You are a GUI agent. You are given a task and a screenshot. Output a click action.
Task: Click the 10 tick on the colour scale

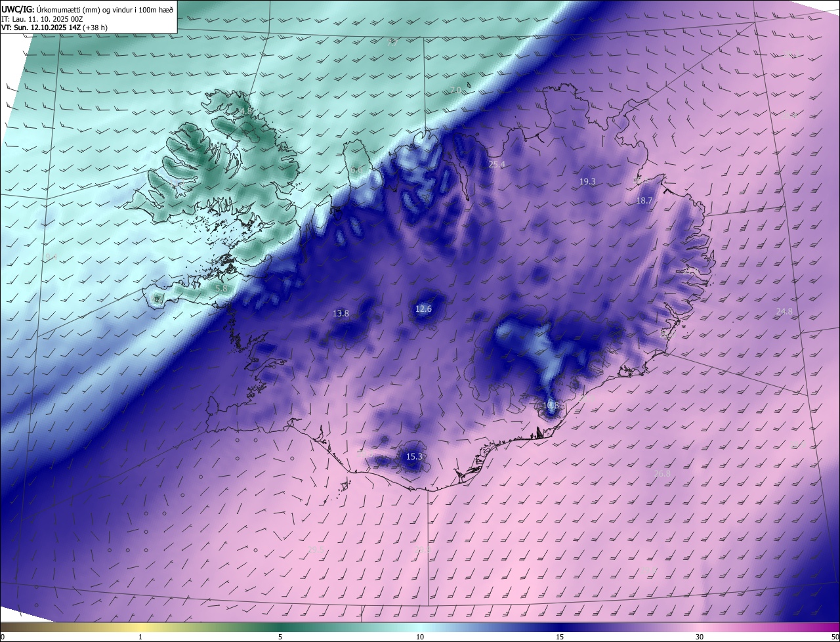(x=420, y=637)
